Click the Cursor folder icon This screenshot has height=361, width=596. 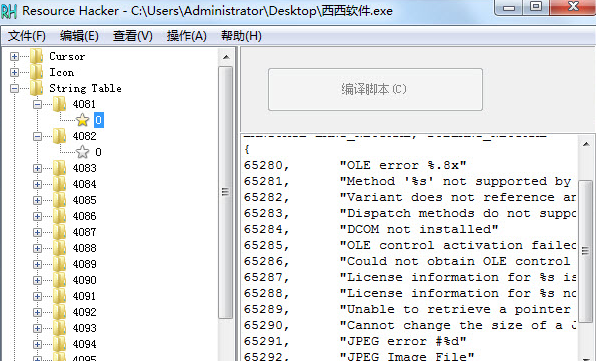coord(36,56)
